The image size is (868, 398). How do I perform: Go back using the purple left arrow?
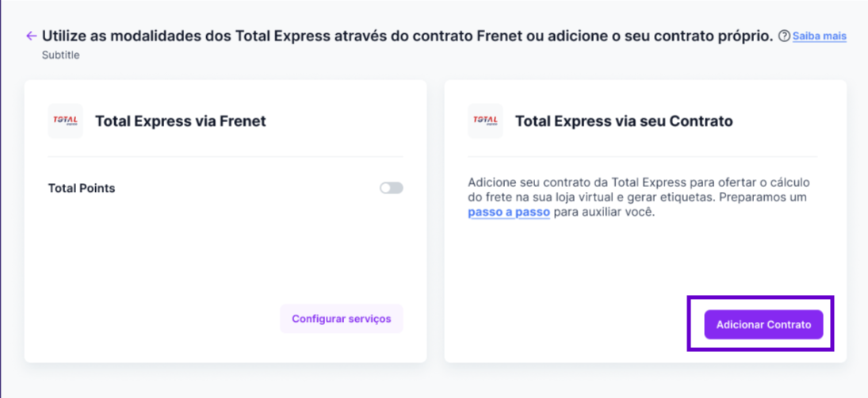click(32, 36)
